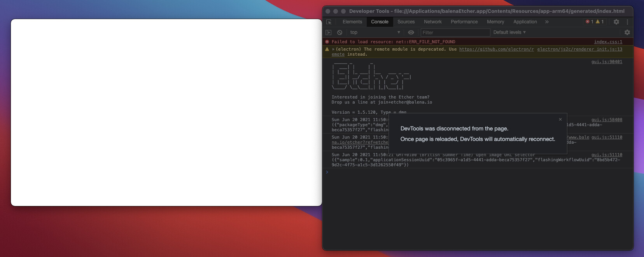Open the Memory tab
This screenshot has width=644, height=257.
pyautogui.click(x=495, y=22)
